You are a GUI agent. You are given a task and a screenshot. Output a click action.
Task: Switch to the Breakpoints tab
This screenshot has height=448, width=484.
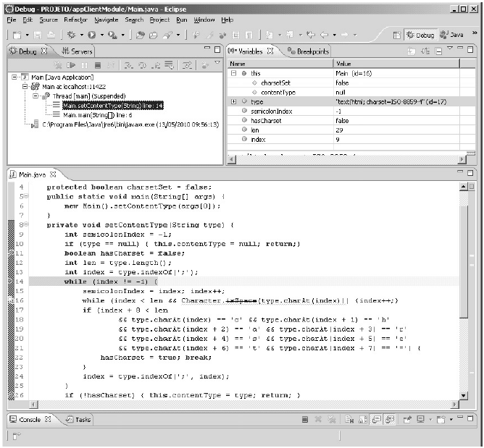[x=308, y=51]
